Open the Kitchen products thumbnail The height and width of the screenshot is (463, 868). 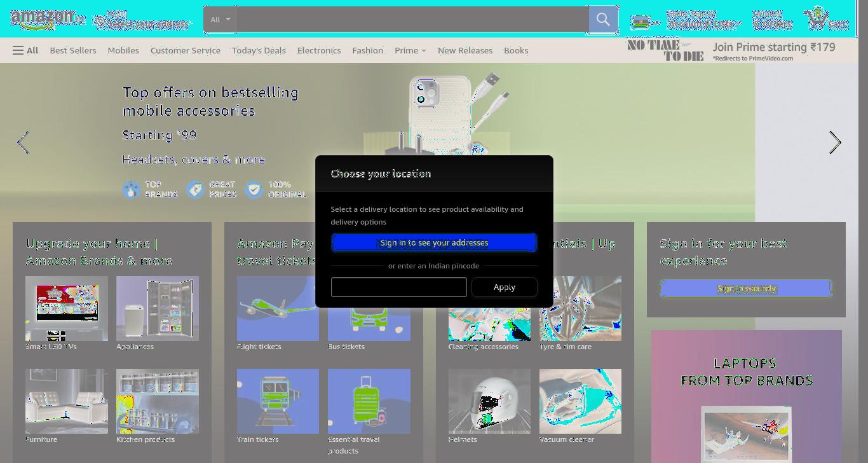point(158,401)
